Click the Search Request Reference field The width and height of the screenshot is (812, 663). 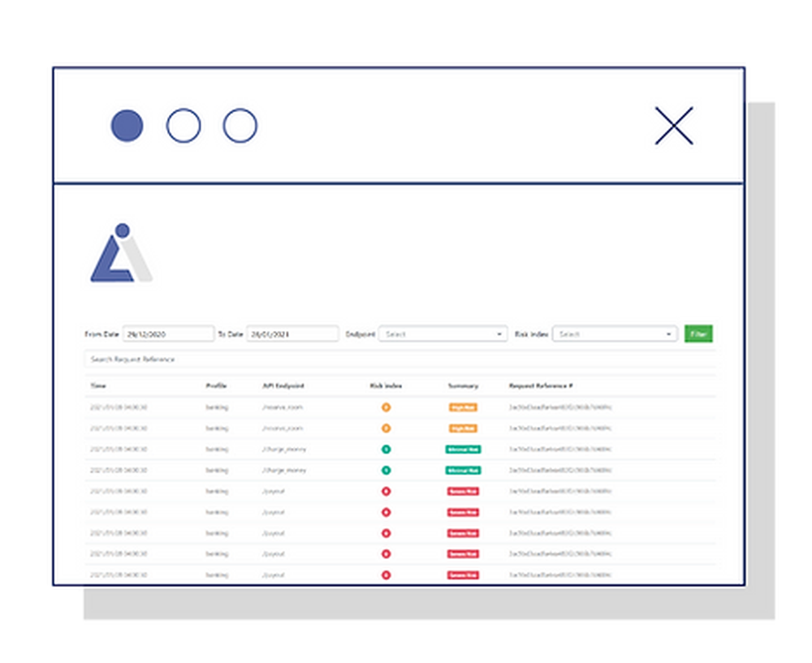400,359
